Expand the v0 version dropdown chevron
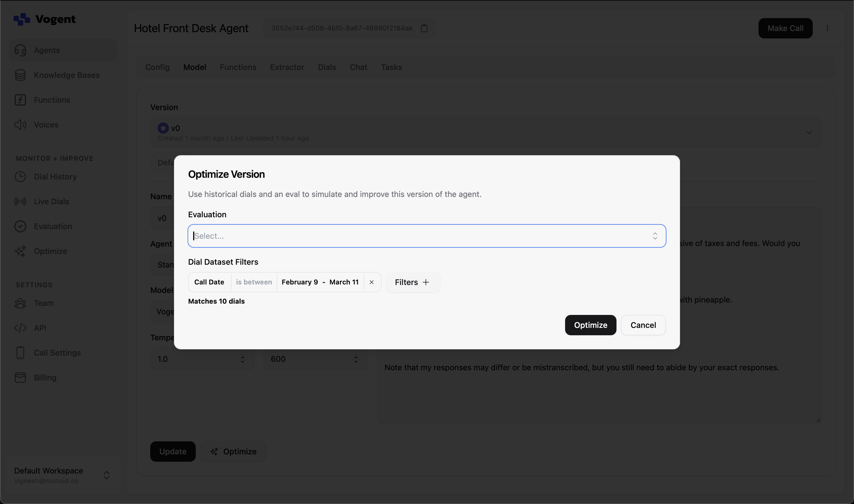The width and height of the screenshot is (854, 504). tap(809, 132)
